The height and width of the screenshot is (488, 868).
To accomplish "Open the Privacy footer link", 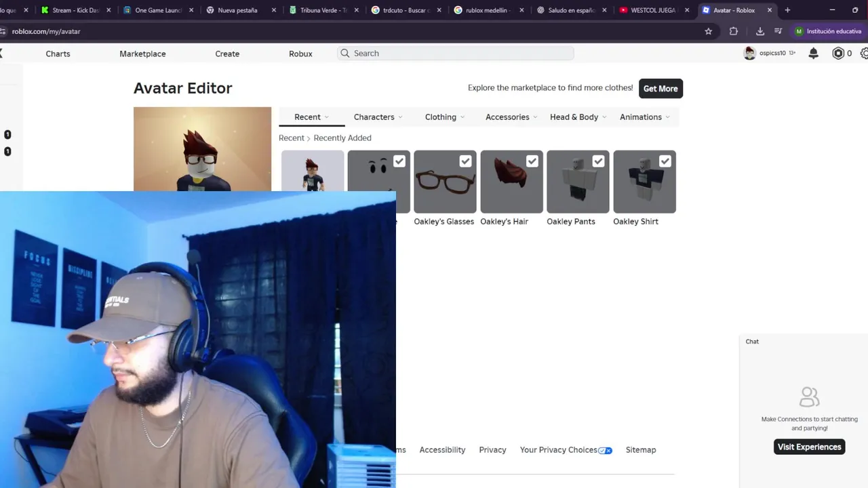I will [492, 450].
